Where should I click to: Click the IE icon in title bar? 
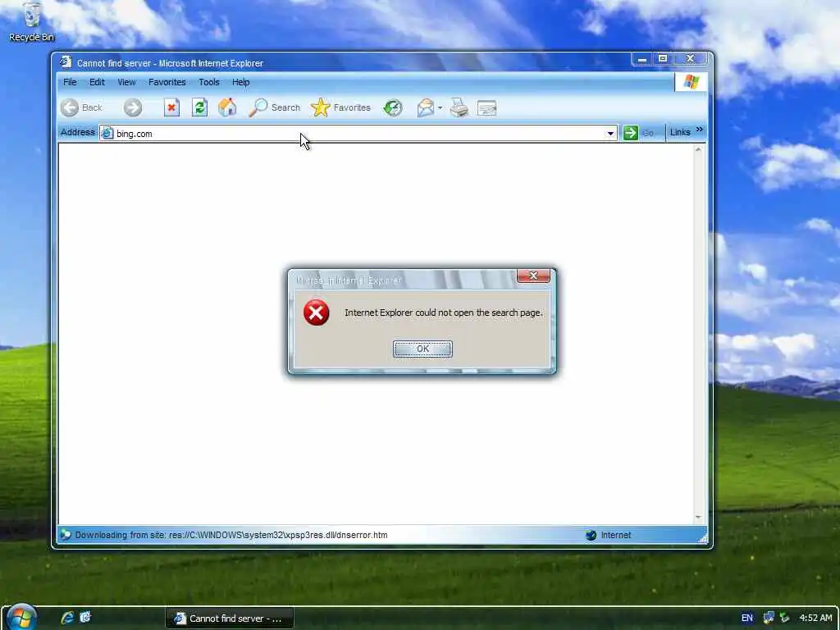point(66,62)
